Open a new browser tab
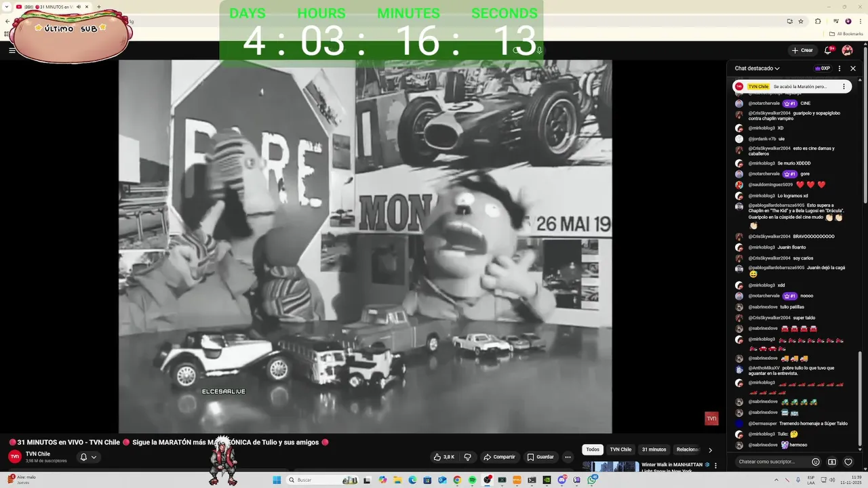 pos(99,7)
